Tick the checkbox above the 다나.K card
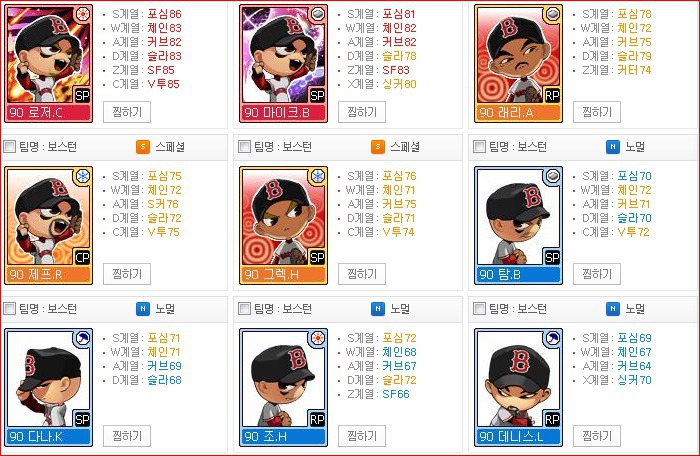700x456 pixels. click(9, 309)
